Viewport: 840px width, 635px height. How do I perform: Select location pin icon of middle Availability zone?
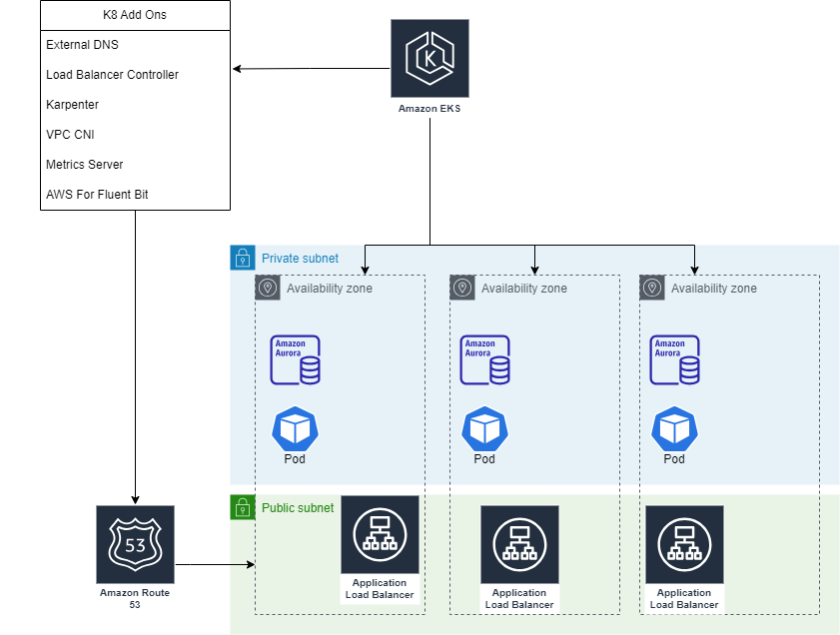462,288
